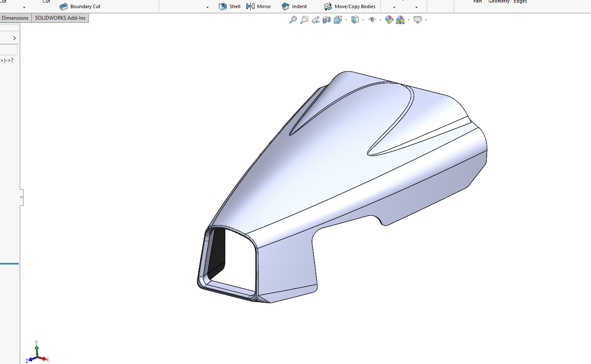591x364 pixels.
Task: Expand the View Settings dropdown arrow
Action: (426, 20)
